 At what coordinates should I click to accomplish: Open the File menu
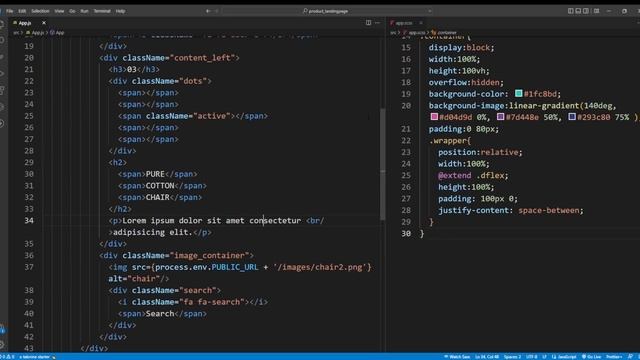click(9, 11)
